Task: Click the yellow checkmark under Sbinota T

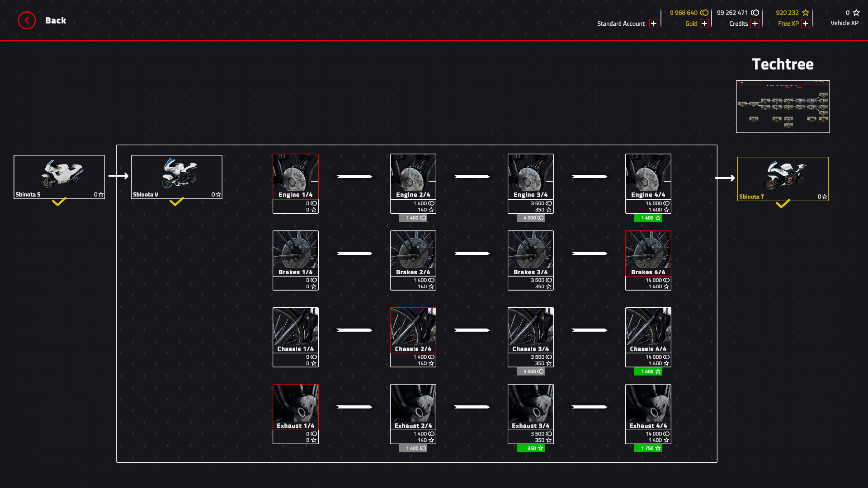Action: tap(783, 204)
